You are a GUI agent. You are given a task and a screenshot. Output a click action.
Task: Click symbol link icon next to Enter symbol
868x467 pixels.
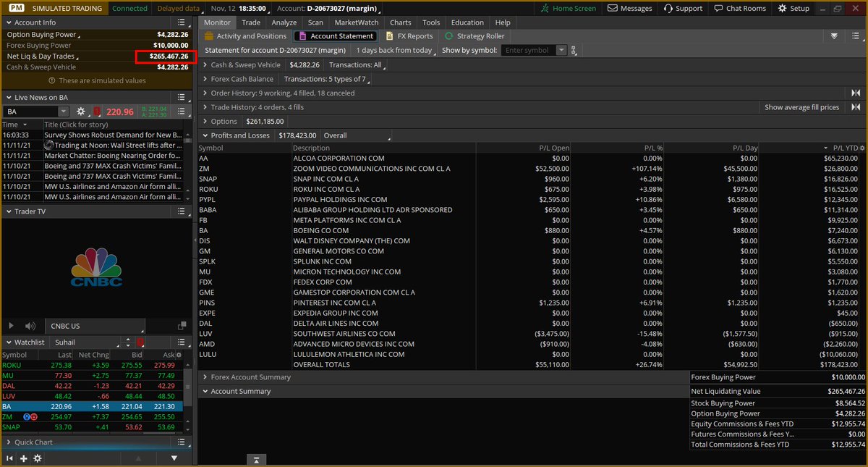pos(574,51)
